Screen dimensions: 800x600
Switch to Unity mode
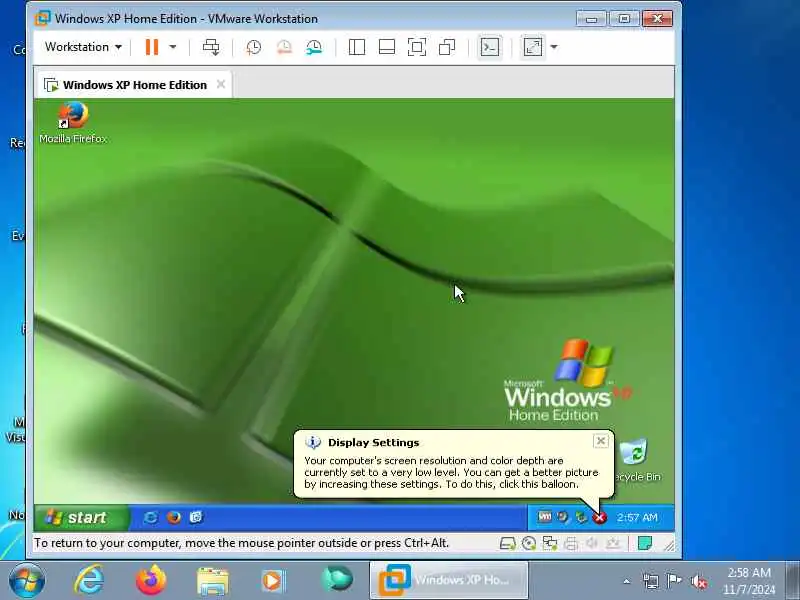tap(447, 47)
